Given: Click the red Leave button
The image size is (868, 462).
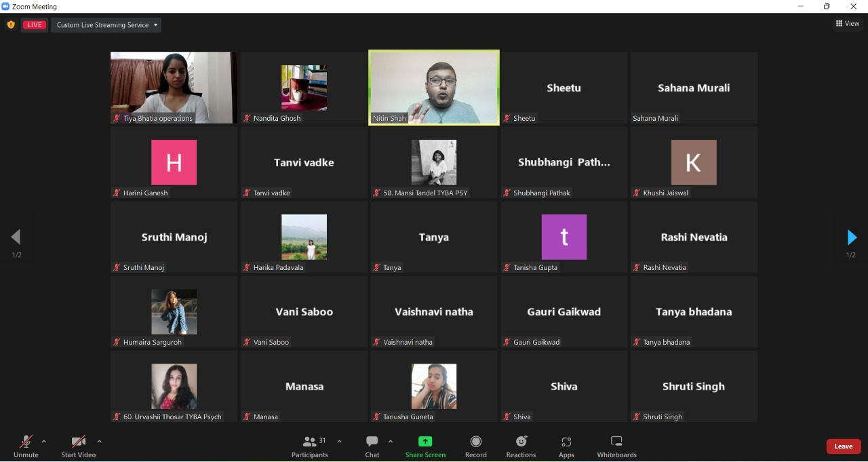Looking at the screenshot, I should tap(844, 446).
